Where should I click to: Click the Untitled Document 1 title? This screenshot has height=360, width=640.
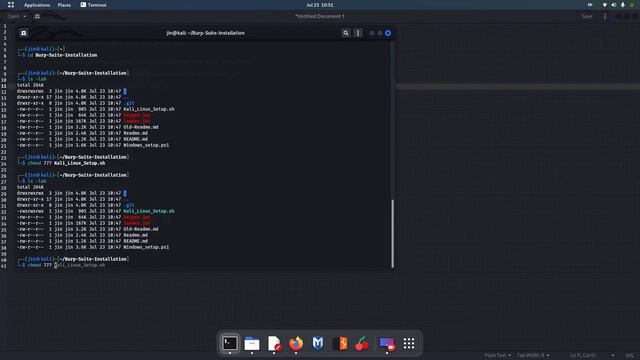coord(320,16)
